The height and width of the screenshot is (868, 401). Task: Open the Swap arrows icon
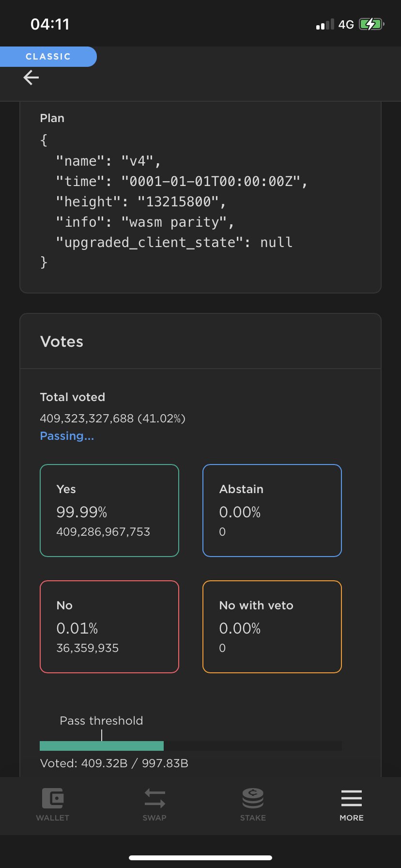click(x=154, y=799)
